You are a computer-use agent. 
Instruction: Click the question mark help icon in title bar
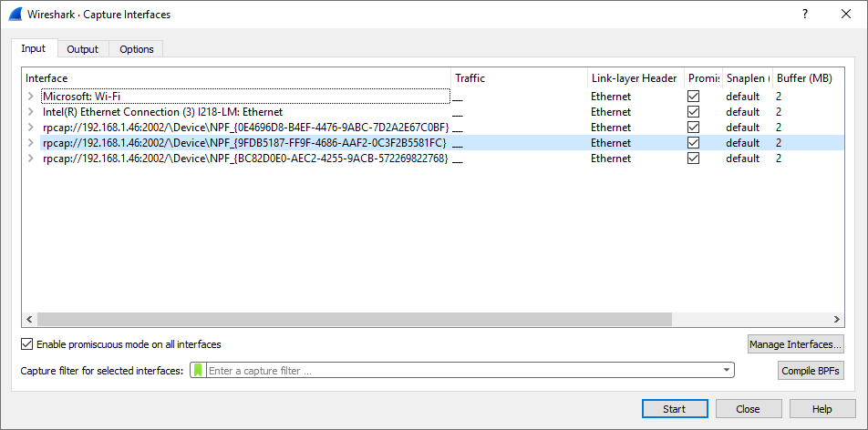coord(805,15)
